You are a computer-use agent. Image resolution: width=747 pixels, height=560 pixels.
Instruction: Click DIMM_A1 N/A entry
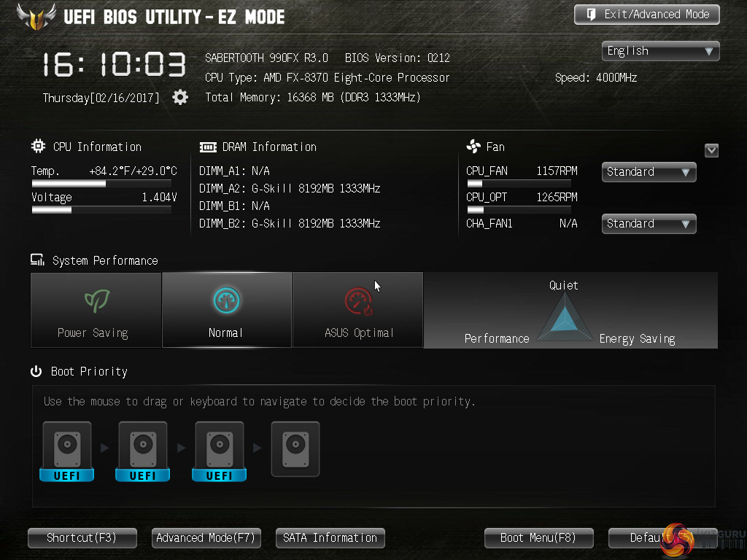234,171
